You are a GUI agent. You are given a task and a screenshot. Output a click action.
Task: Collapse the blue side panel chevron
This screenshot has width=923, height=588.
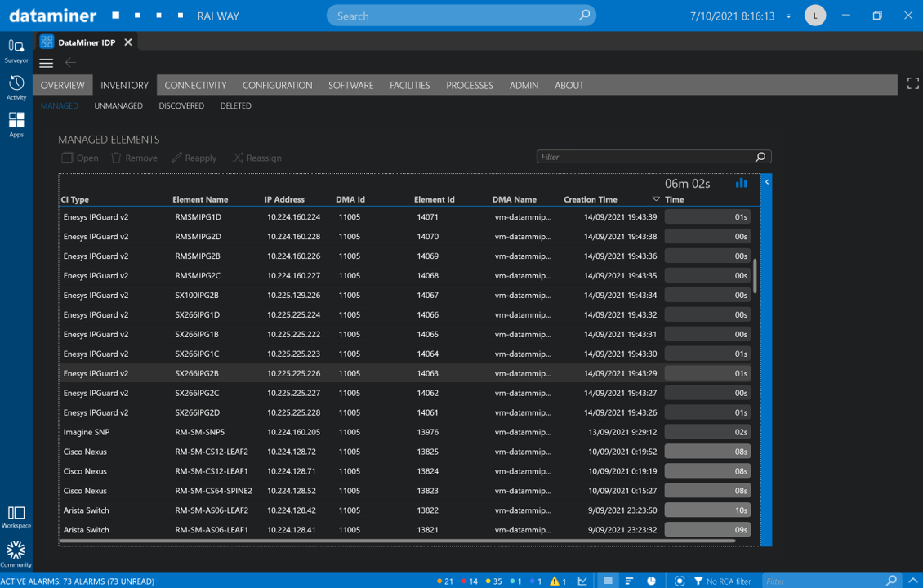766,182
